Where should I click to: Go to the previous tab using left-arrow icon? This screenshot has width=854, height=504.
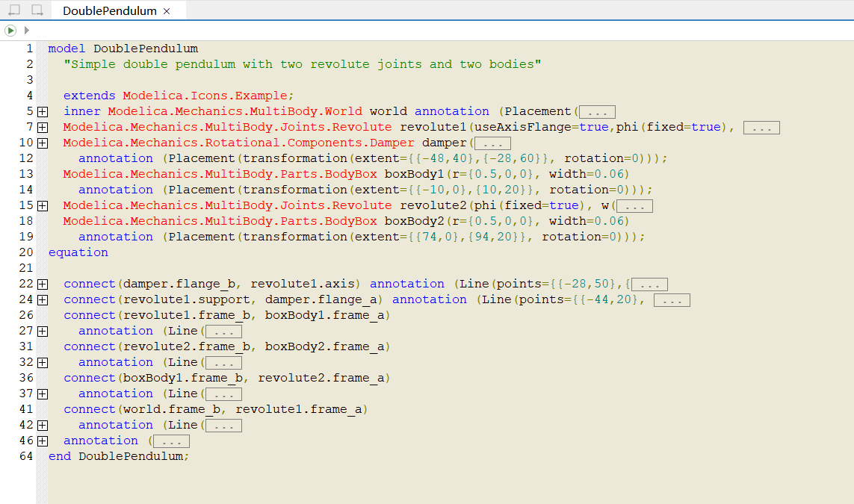(x=14, y=10)
